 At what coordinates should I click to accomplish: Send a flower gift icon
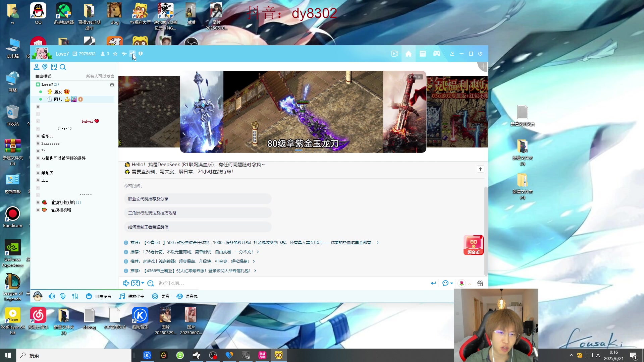[x=462, y=283]
